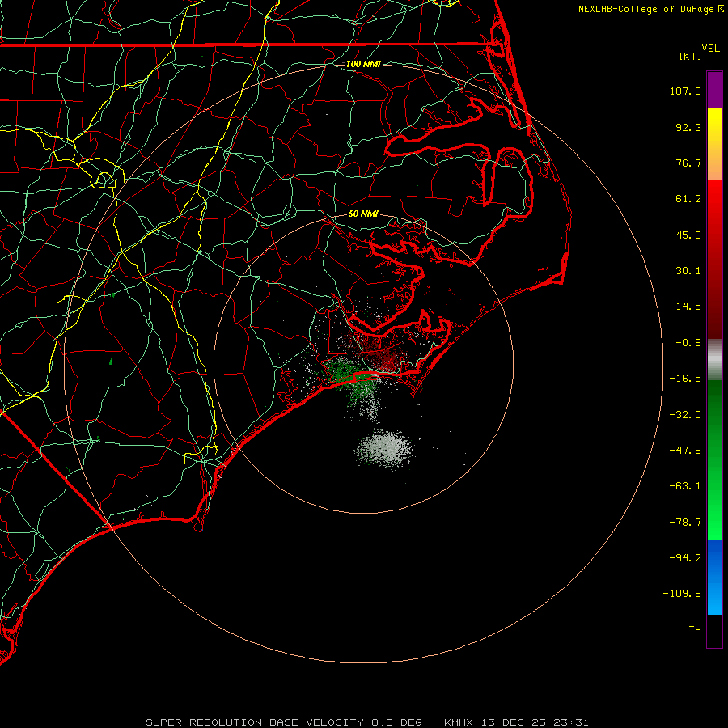
Task: Click the 50 NMI range ring label
Action: point(363,214)
